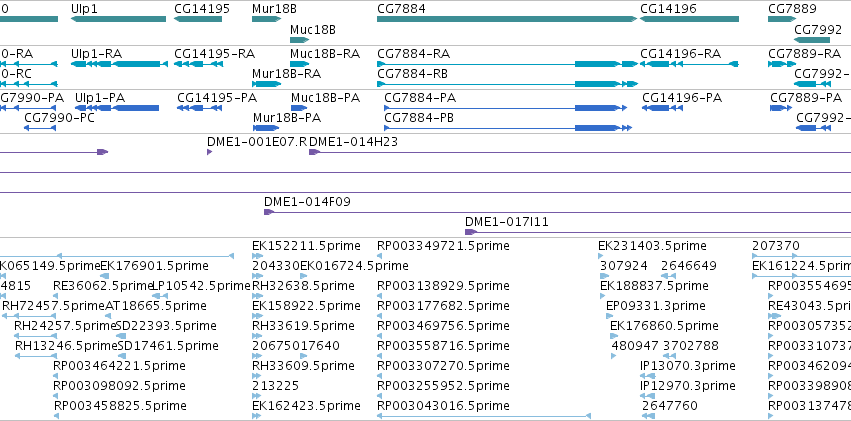851x421 pixels.
Task: Select the EK231403.5prime EST label
Action: tap(652, 246)
